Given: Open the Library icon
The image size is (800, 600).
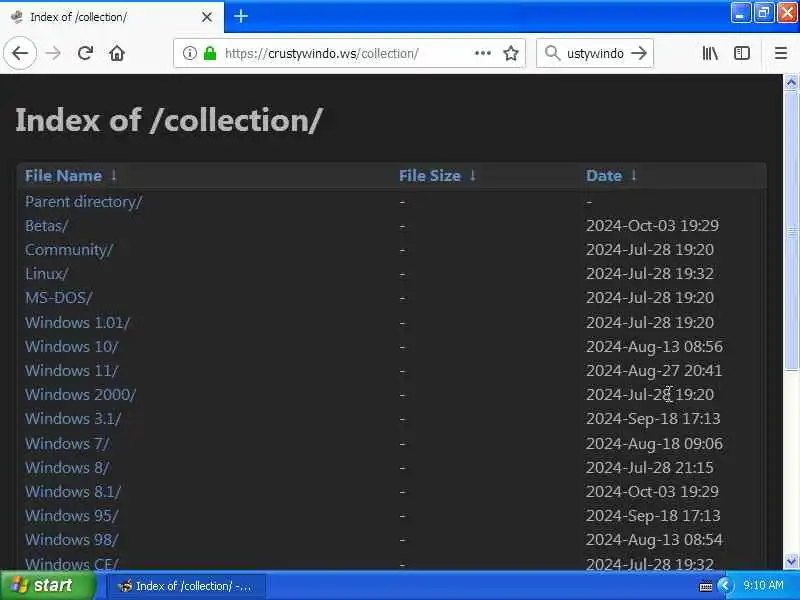Looking at the screenshot, I should tap(710, 53).
